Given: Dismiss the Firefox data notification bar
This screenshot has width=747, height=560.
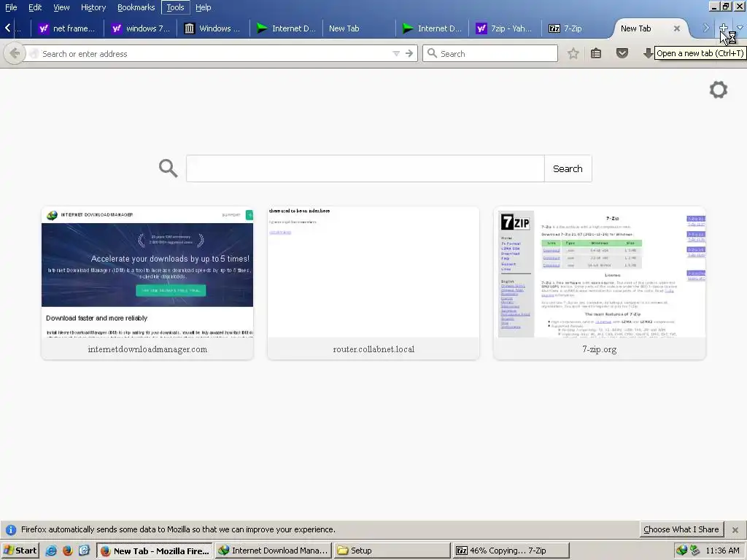Looking at the screenshot, I should coord(735,529).
